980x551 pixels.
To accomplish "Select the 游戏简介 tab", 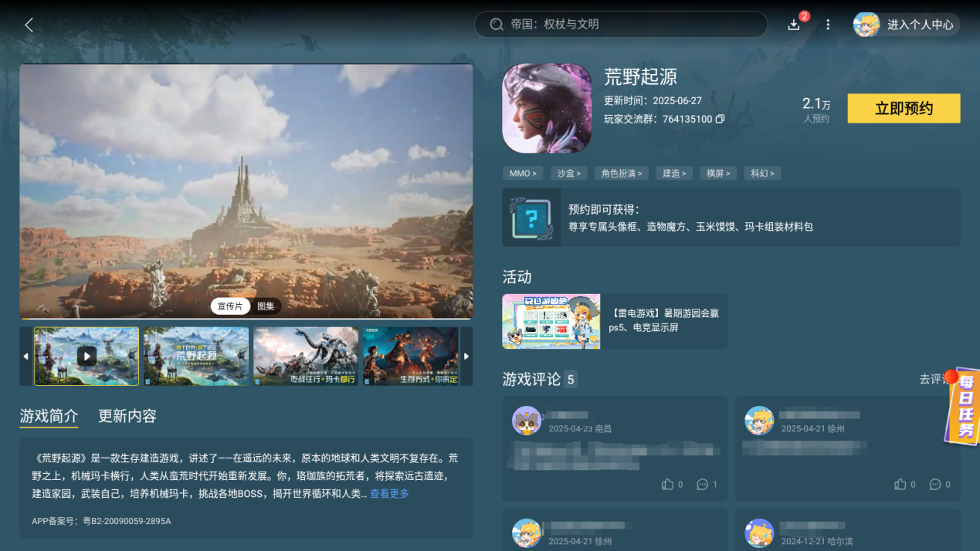I will point(49,417).
